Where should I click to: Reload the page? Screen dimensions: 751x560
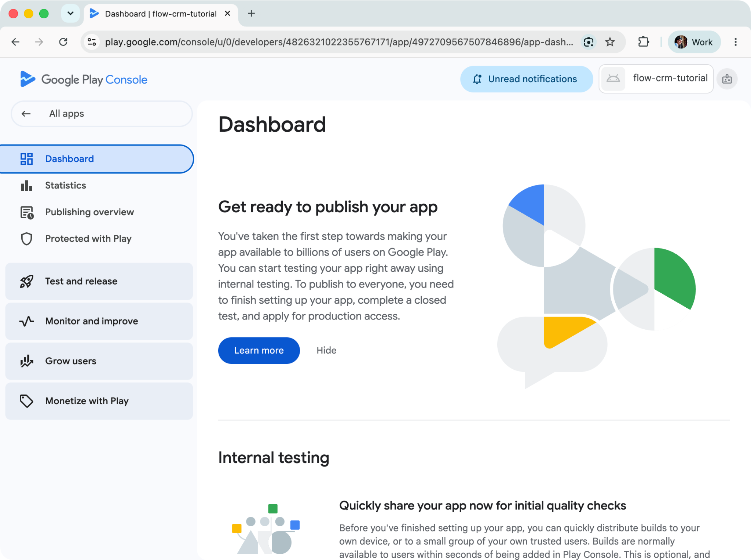point(63,42)
